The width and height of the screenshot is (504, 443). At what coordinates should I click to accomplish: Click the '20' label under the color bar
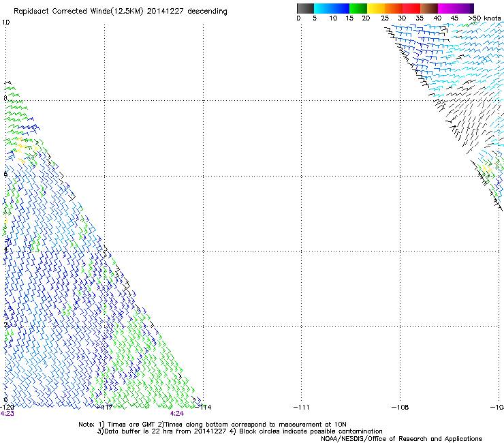pos(366,18)
